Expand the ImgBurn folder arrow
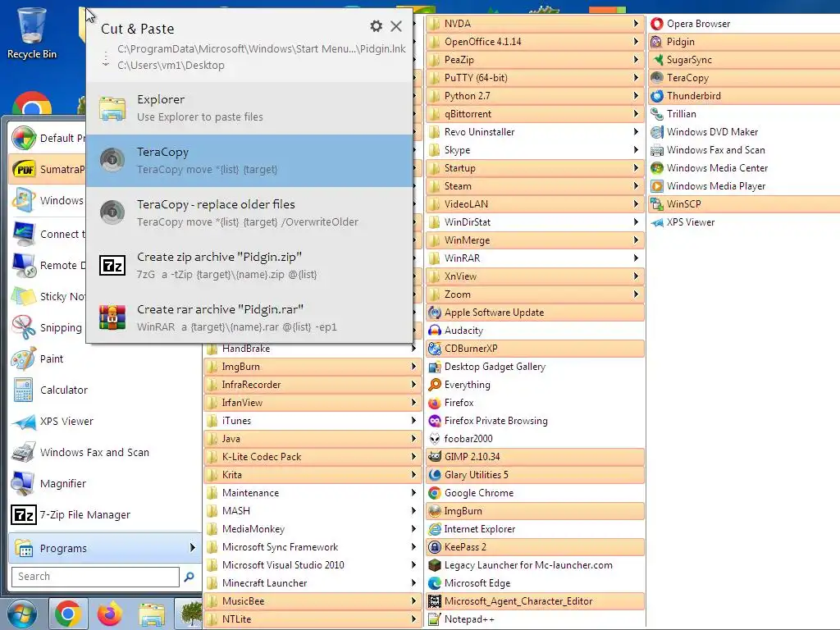 click(413, 367)
